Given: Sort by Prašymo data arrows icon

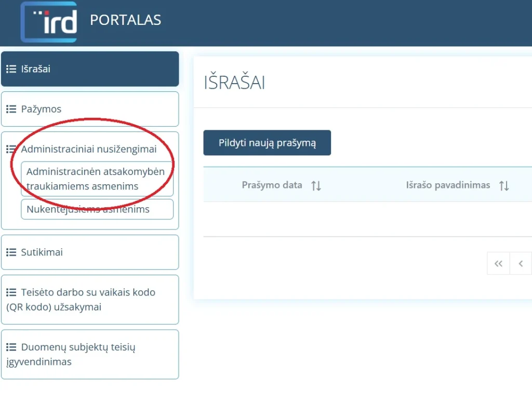Looking at the screenshot, I should pyautogui.click(x=316, y=185).
